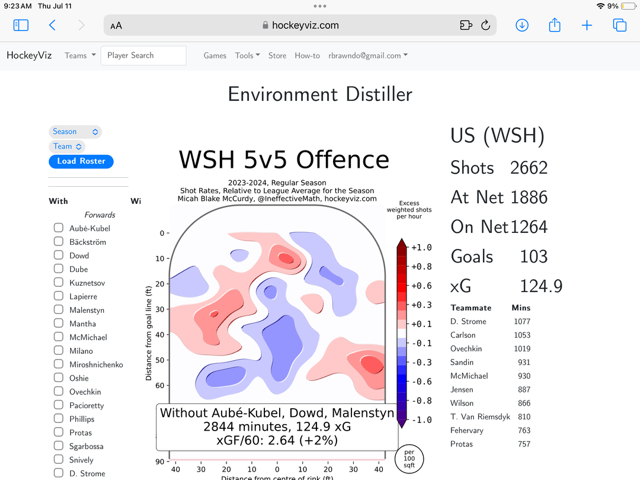
Task: Expand the Teams menu
Action: click(x=80, y=56)
